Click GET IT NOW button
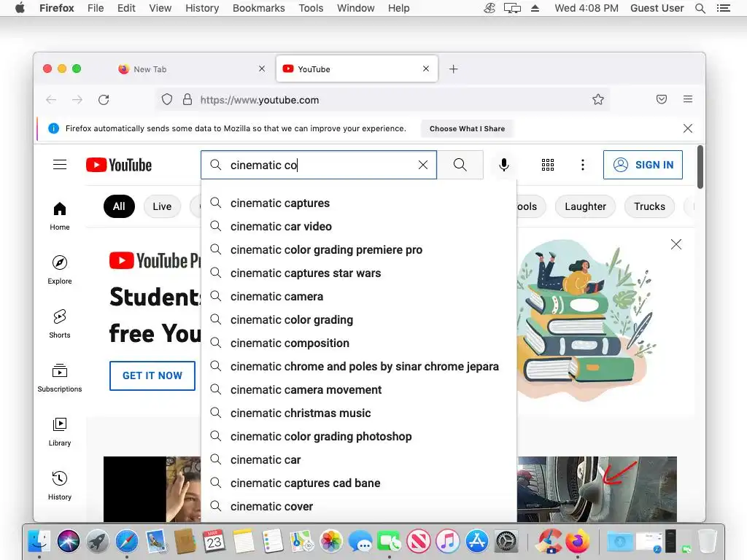747x560 pixels. (152, 376)
